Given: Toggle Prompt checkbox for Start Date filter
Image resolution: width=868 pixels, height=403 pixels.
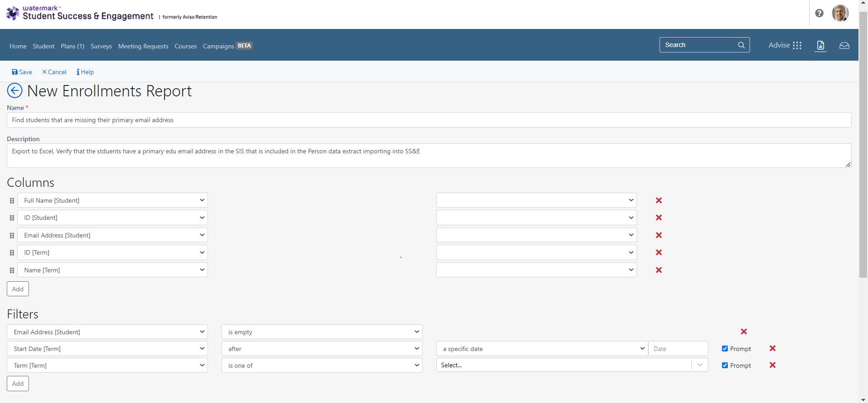Looking at the screenshot, I should click(x=725, y=349).
